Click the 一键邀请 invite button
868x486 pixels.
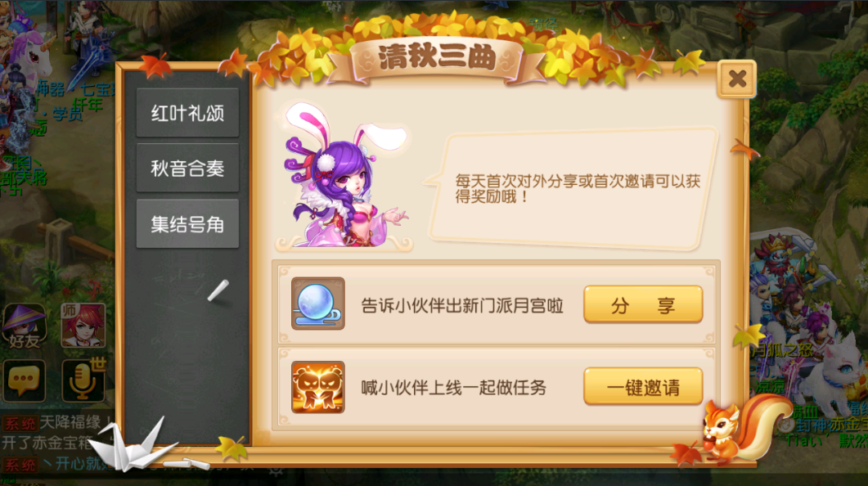tap(643, 387)
